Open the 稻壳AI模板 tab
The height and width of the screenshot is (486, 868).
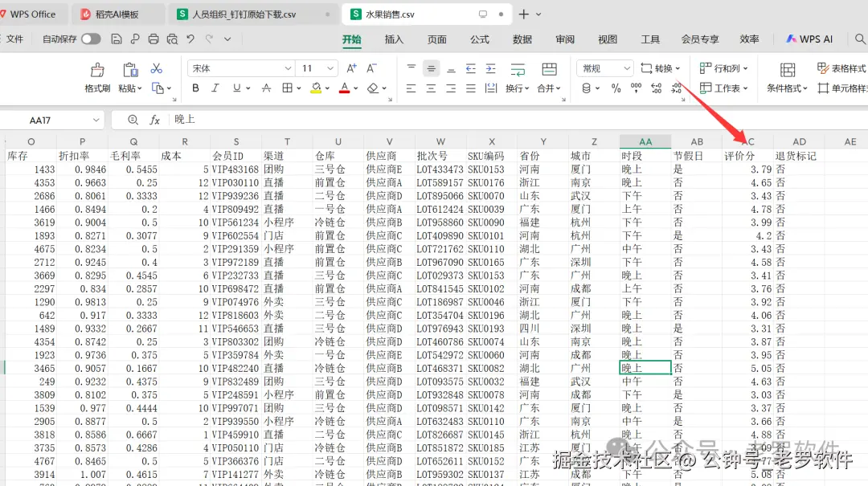click(117, 14)
